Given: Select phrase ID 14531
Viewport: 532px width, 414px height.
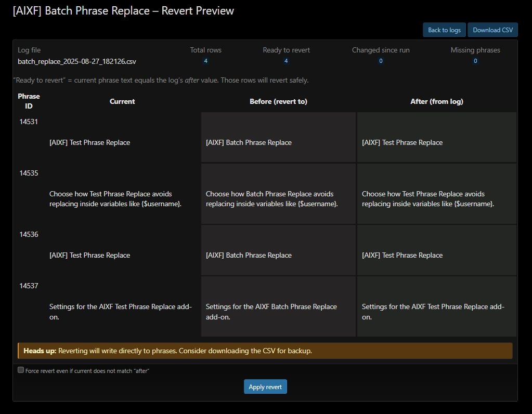Looking at the screenshot, I should coord(29,122).
